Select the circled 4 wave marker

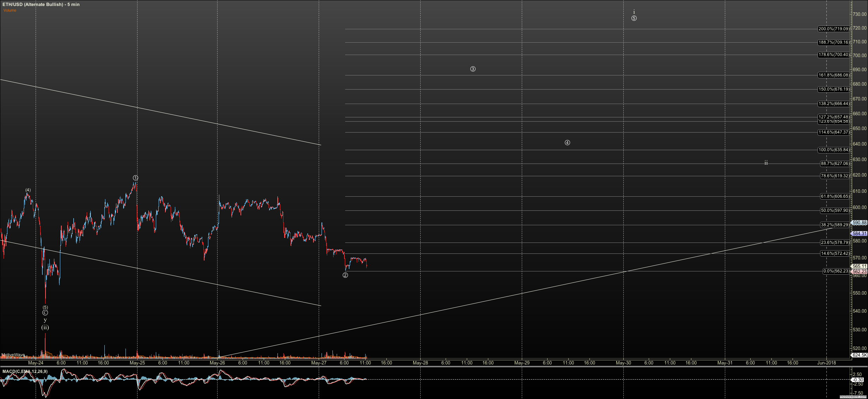[567, 143]
